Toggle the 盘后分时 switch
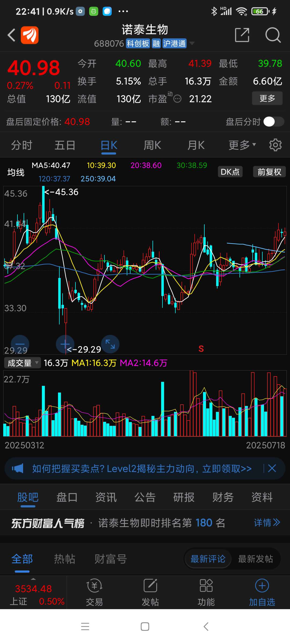This screenshot has width=290, height=644. 274,122
